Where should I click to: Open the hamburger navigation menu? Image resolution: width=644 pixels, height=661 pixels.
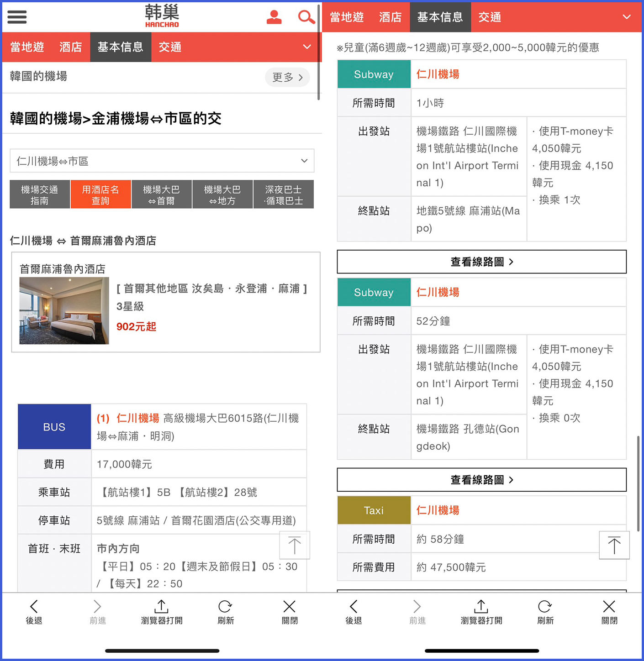tap(17, 17)
